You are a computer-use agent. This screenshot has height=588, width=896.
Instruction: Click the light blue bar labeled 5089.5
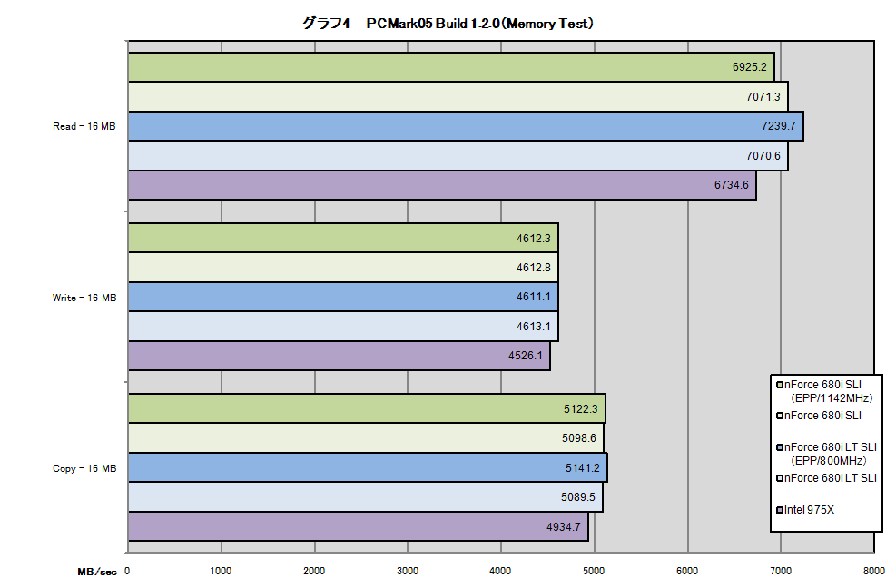(x=365, y=497)
